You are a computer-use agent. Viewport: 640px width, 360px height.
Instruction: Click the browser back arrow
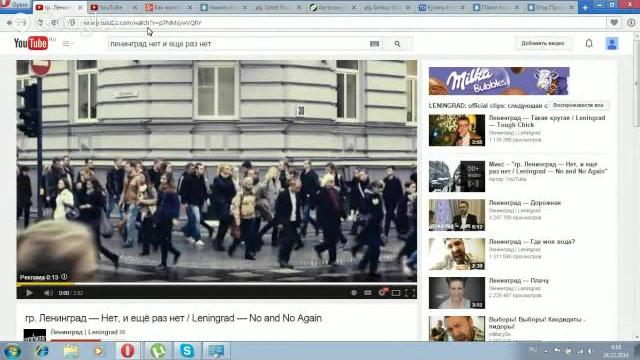tap(9, 23)
